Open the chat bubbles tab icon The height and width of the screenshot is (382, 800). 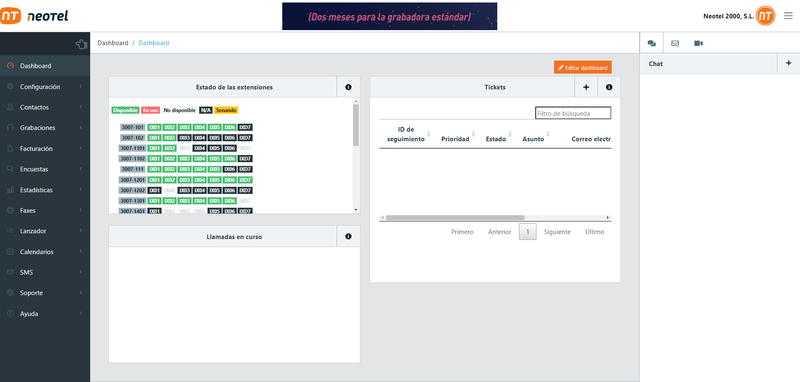[x=652, y=43]
